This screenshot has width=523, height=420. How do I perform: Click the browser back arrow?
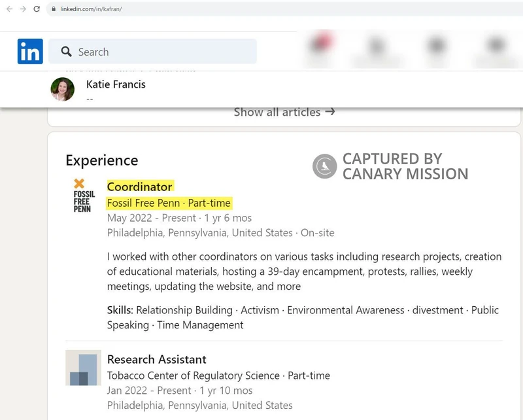pyautogui.click(x=9, y=9)
